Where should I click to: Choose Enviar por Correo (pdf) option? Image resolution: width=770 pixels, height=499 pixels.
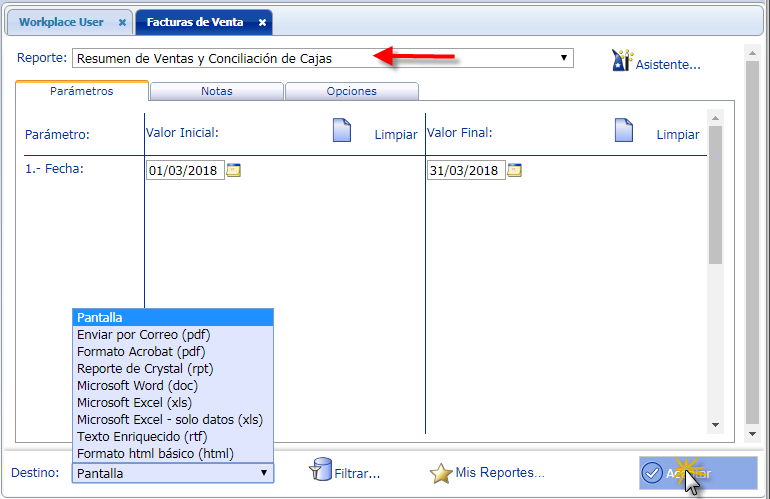pos(173,335)
